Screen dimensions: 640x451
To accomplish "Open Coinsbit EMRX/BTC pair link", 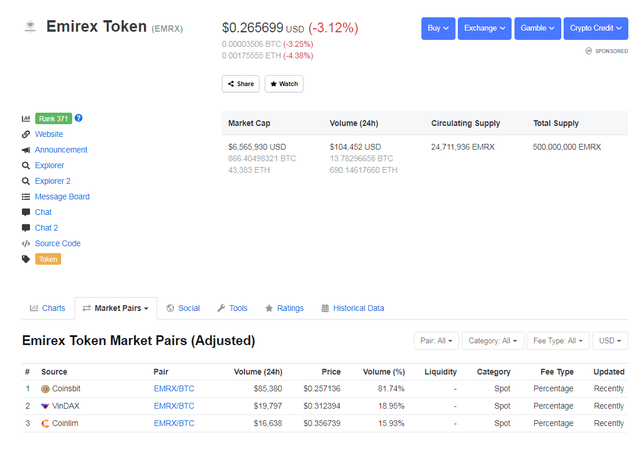I will [174, 388].
